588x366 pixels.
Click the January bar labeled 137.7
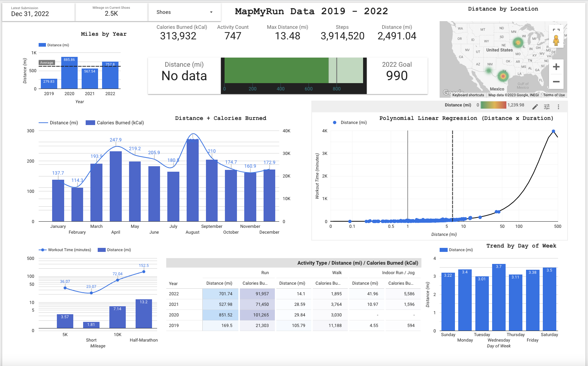tap(58, 200)
